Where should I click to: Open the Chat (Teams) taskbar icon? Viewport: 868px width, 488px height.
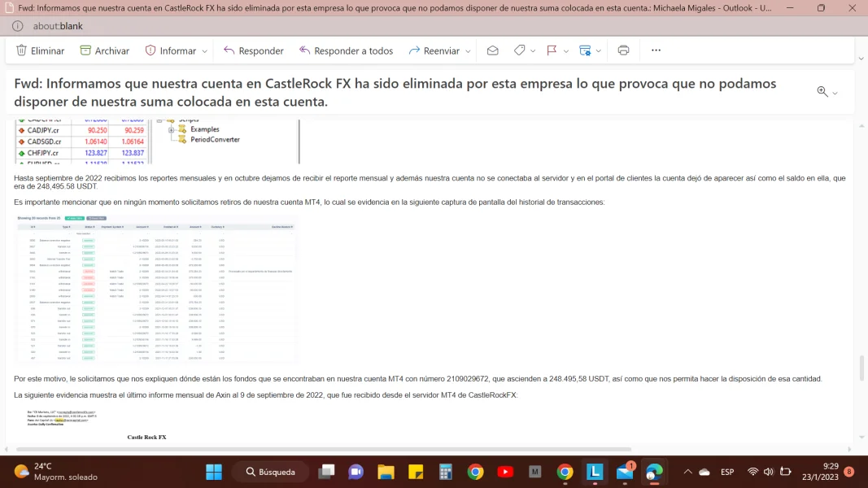[356, 472]
